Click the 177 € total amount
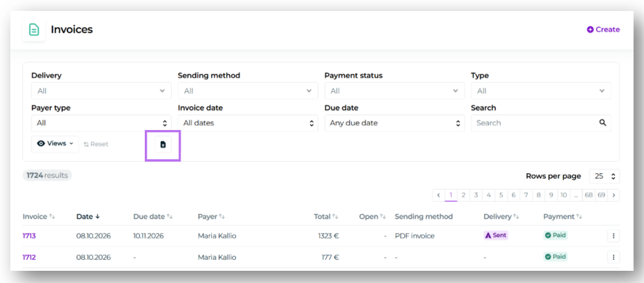Screen dimensions: 644x283 click(x=330, y=257)
